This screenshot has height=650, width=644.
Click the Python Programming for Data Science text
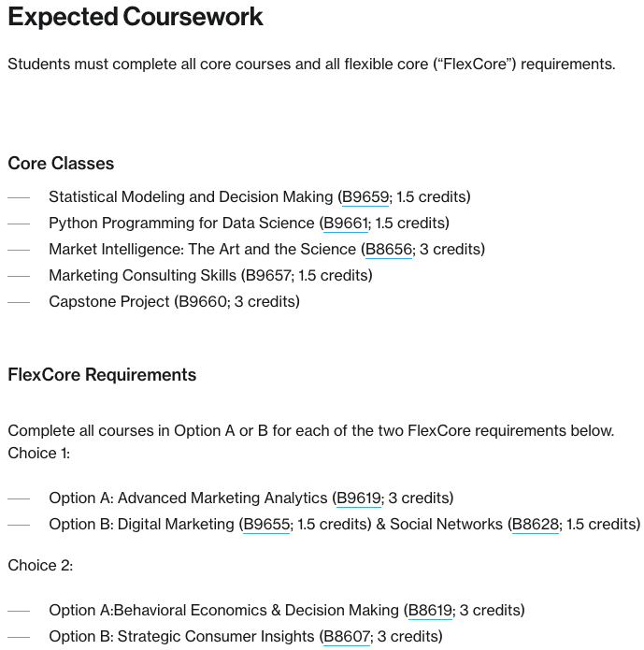pyautogui.click(x=181, y=224)
